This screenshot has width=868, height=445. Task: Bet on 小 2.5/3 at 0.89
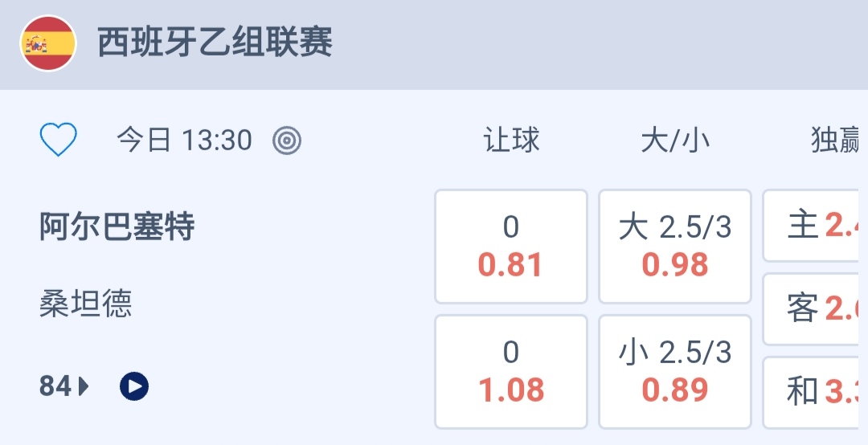point(675,372)
